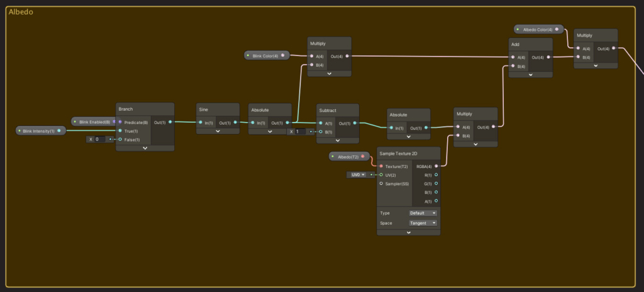Click the Subtract node's Out(1) port

point(355,123)
